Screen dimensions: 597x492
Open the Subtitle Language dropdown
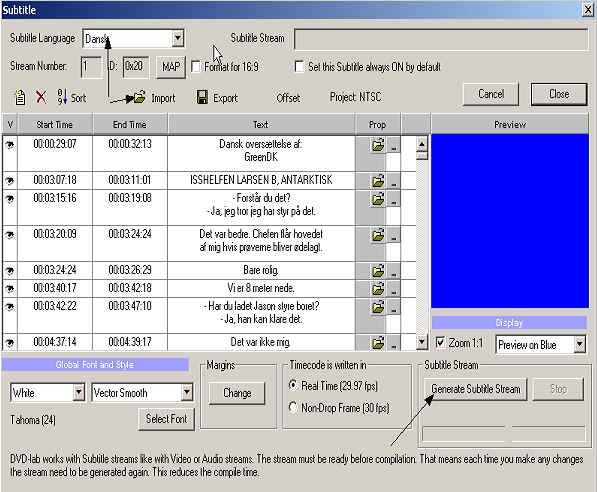click(x=177, y=38)
